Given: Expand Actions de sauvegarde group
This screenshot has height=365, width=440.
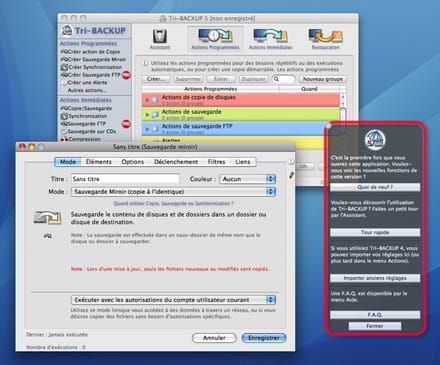Looking at the screenshot, I should tap(147, 114).
